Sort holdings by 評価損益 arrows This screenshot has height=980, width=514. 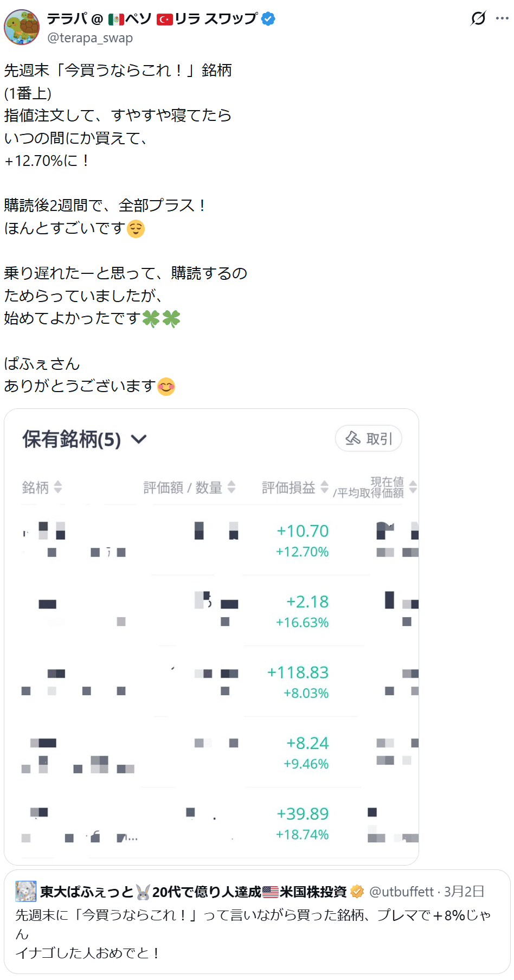[x=324, y=487]
